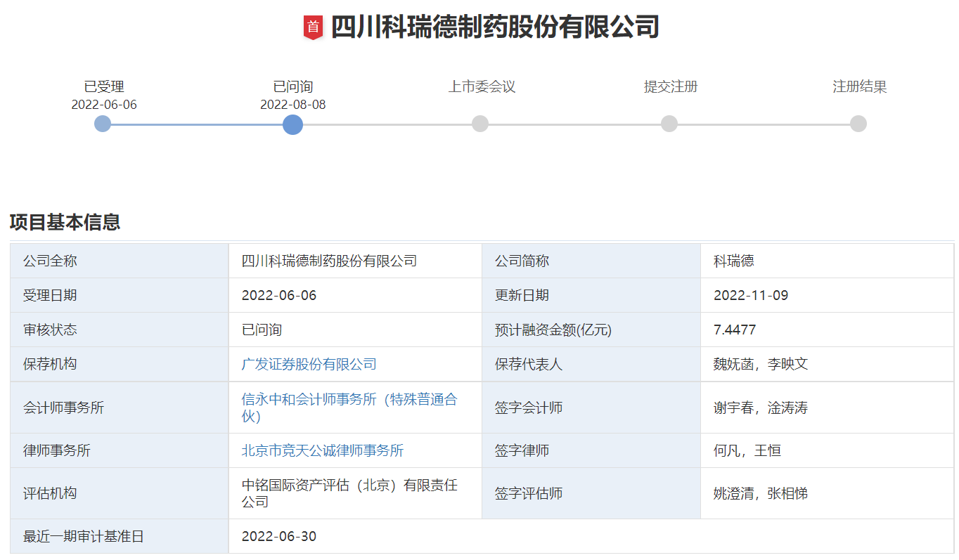This screenshot has height=560, width=959.
Task: Click the 已受理 timeline step circle
Action: coord(103,124)
